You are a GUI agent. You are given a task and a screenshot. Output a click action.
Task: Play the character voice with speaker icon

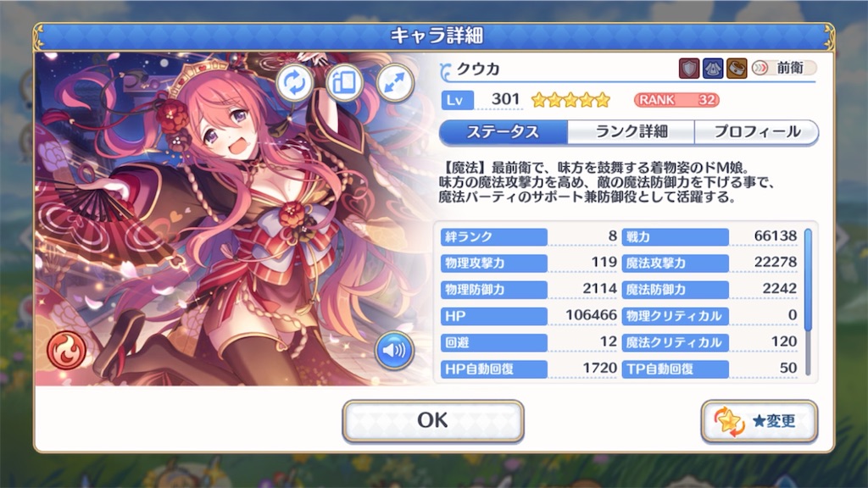pyautogui.click(x=394, y=350)
